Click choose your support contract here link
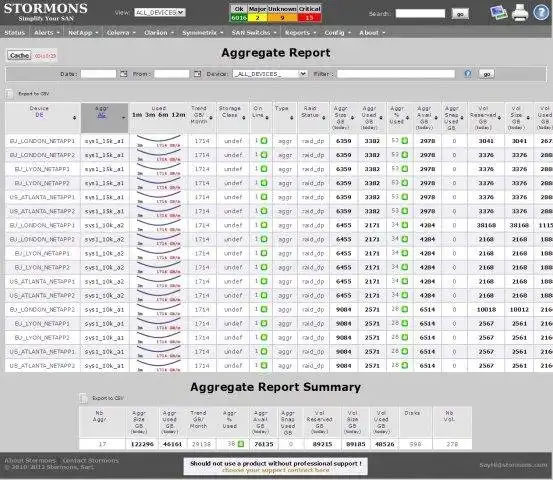Screen dimensions: 553x480 [x=276, y=470]
